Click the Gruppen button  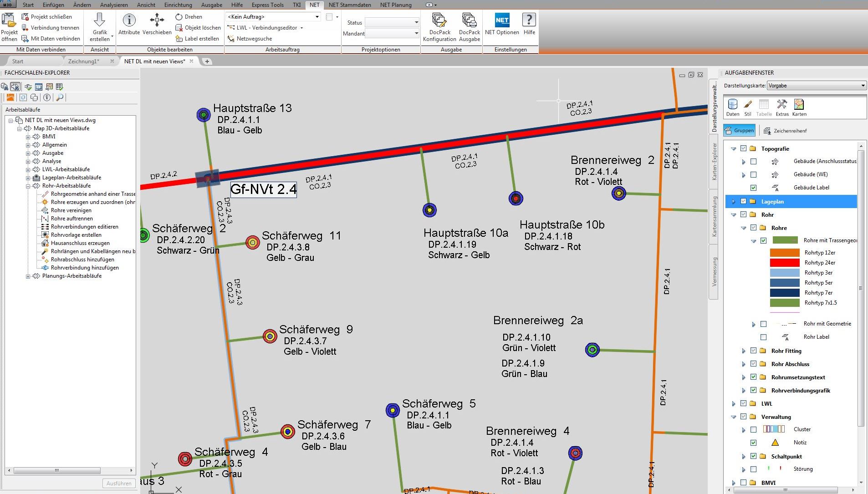pyautogui.click(x=740, y=131)
